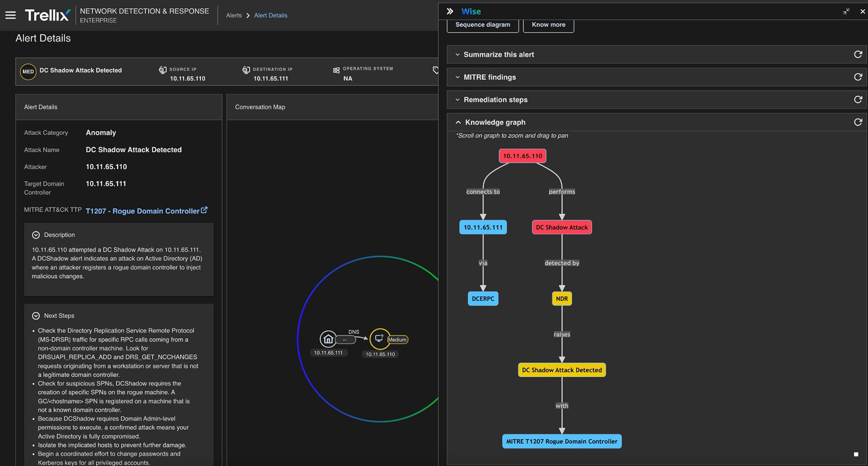Screen dimensions: 868x466
Task: Refresh the MITRE findings section
Action: [857, 77]
